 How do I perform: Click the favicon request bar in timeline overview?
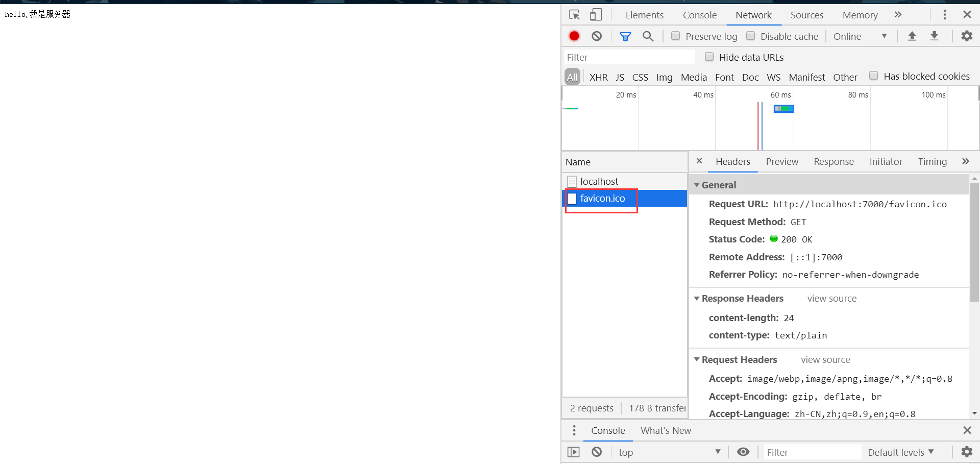tap(783, 109)
